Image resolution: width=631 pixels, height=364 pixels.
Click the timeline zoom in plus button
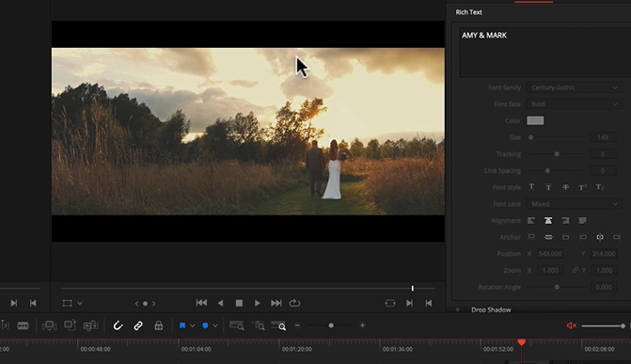pos(362,325)
